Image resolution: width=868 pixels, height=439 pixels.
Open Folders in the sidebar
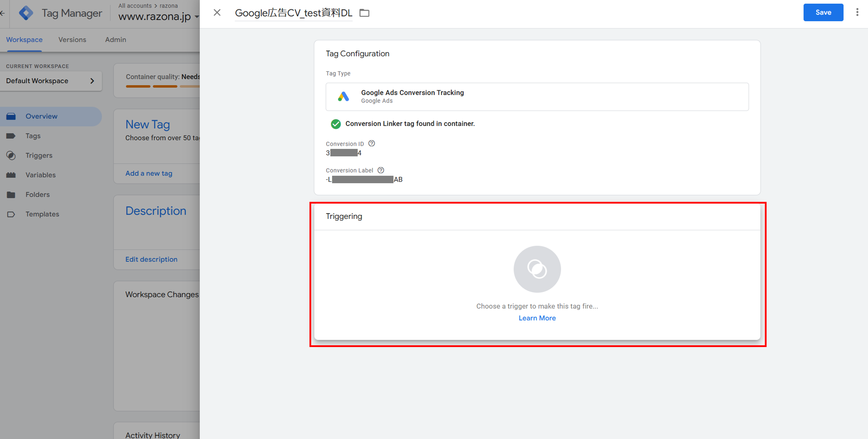pyautogui.click(x=37, y=194)
